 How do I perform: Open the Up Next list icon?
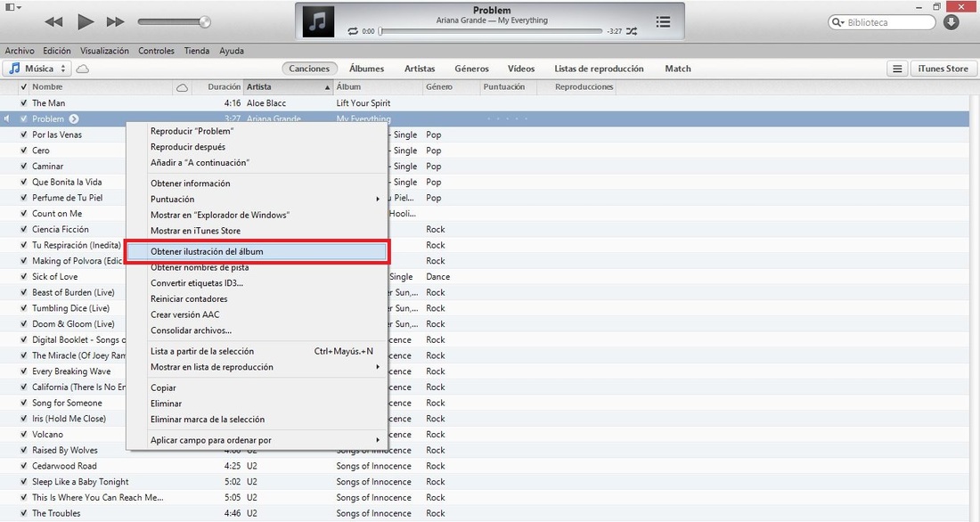tap(663, 22)
